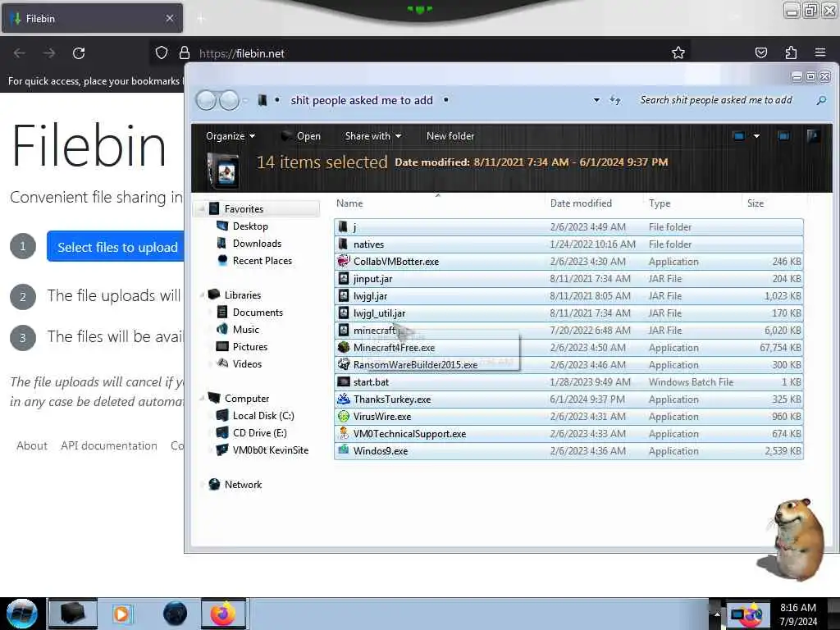This screenshot has width=840, height=630.
Task: Sort by Name column header
Action: pos(349,203)
